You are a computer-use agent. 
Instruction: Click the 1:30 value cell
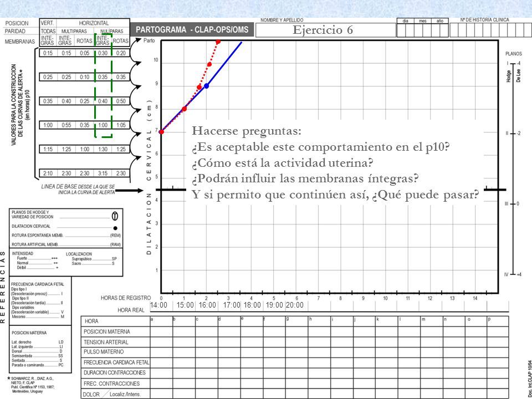click(x=103, y=149)
